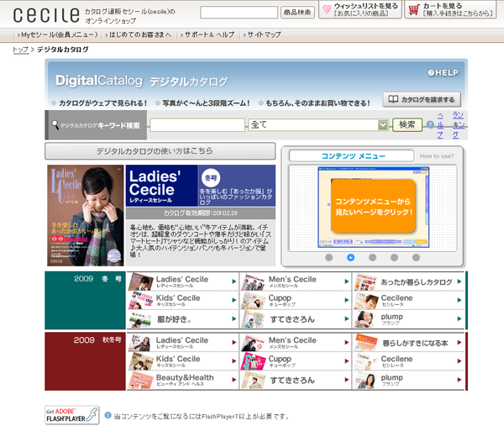The width and height of the screenshot is (504, 431).
Task: Click ウィッシュリストを見る button
Action: tap(360, 9)
